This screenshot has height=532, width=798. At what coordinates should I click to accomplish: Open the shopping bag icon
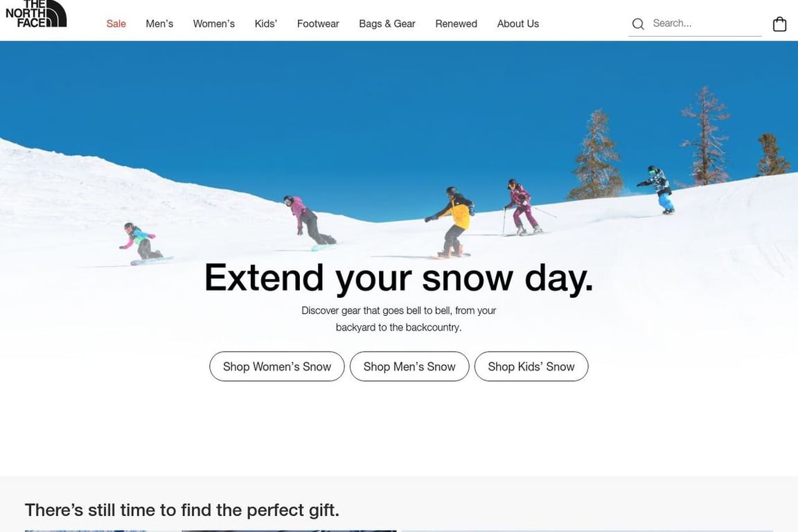(779, 24)
